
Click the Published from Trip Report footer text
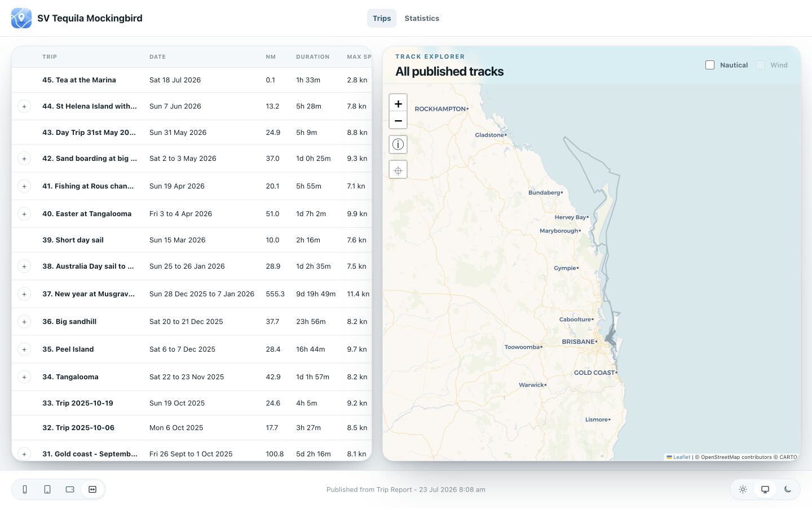point(406,490)
